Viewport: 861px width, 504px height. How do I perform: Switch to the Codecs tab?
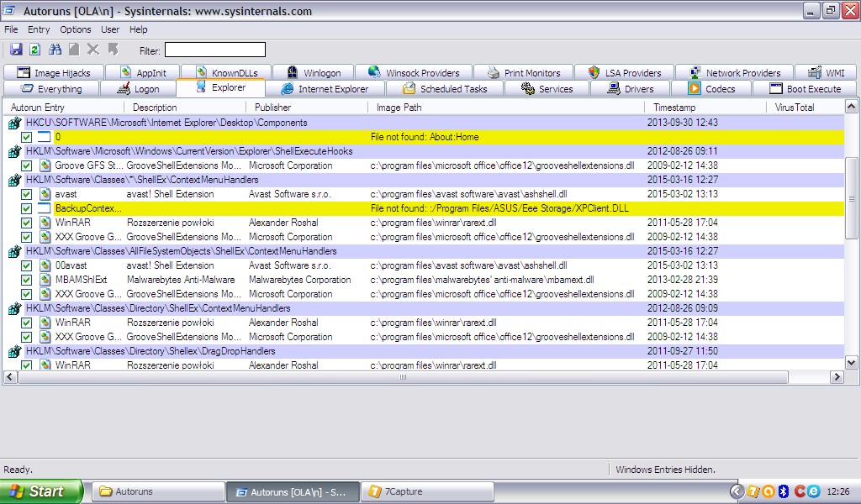pos(711,89)
